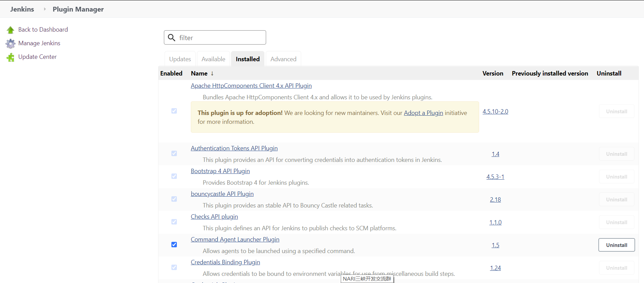Toggle bouncycastle API enabled checkbox
The image size is (644, 283).
pyautogui.click(x=174, y=199)
